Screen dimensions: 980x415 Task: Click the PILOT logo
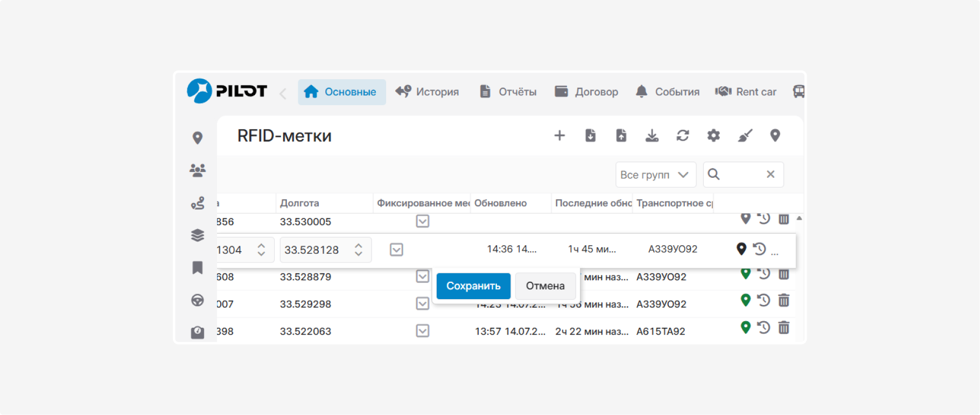pos(227,91)
